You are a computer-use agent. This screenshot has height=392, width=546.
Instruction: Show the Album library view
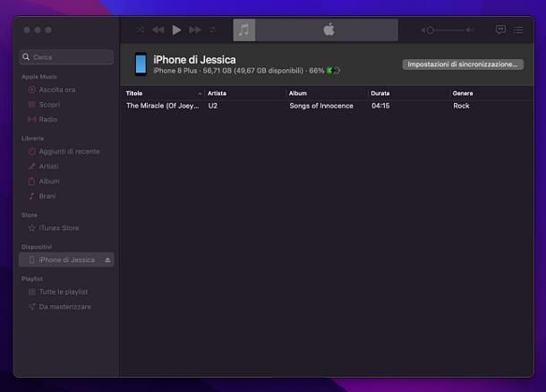(x=66, y=182)
